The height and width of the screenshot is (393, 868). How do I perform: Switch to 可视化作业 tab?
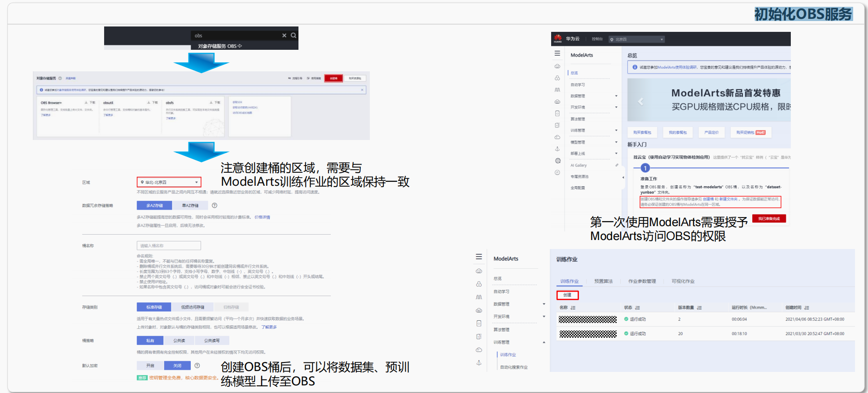pyautogui.click(x=683, y=281)
